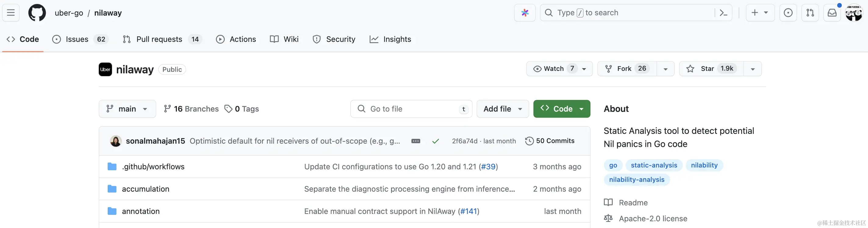Click sonalmahajan15's avatar image
868x228 pixels.
click(x=116, y=141)
